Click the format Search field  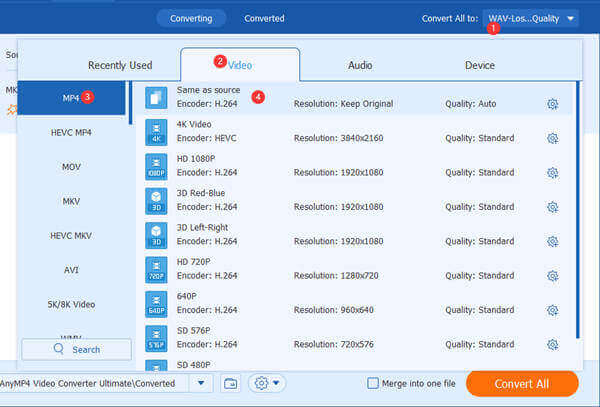coord(77,349)
